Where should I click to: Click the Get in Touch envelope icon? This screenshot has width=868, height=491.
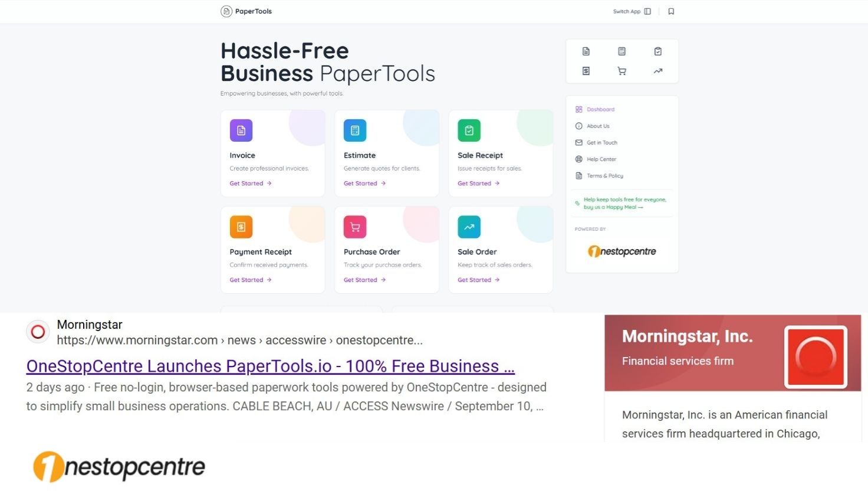(578, 142)
